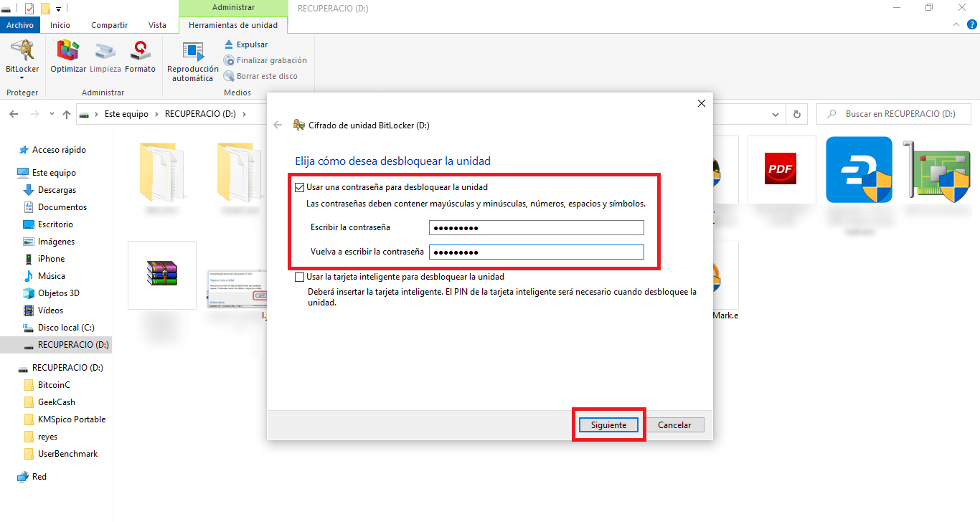Open Descargas in the sidebar
This screenshot has width=980, height=522.
tap(57, 190)
